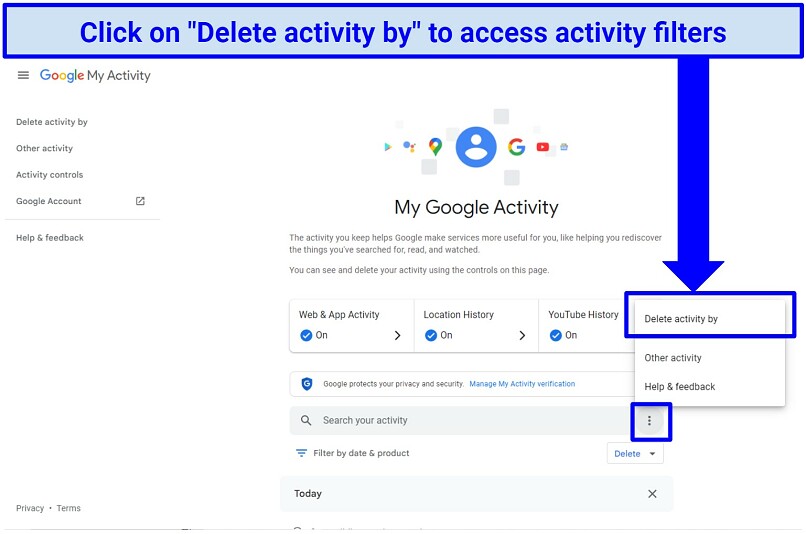Select Other activity in popup menu
806x534 pixels.
[710, 358]
